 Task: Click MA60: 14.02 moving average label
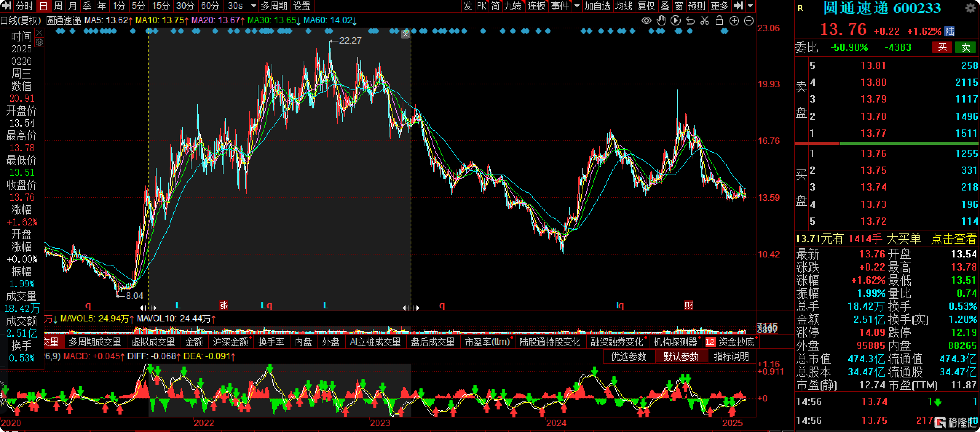pos(329,20)
